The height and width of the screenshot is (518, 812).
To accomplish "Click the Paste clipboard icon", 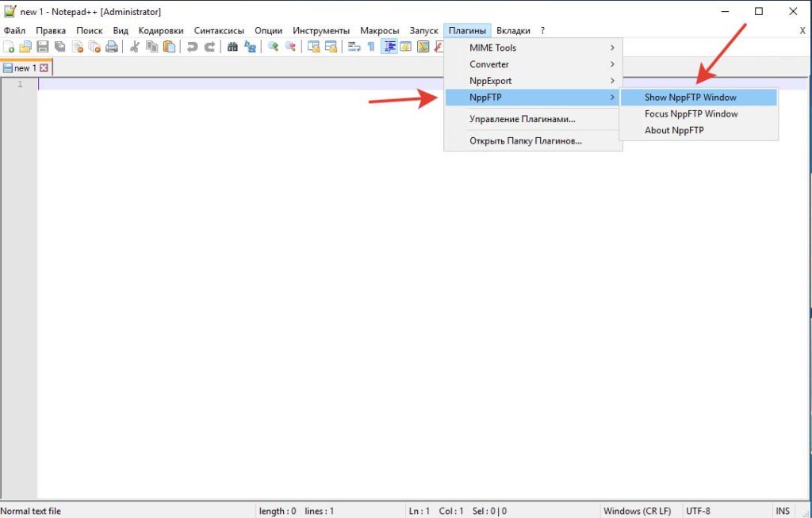I will click(x=170, y=47).
